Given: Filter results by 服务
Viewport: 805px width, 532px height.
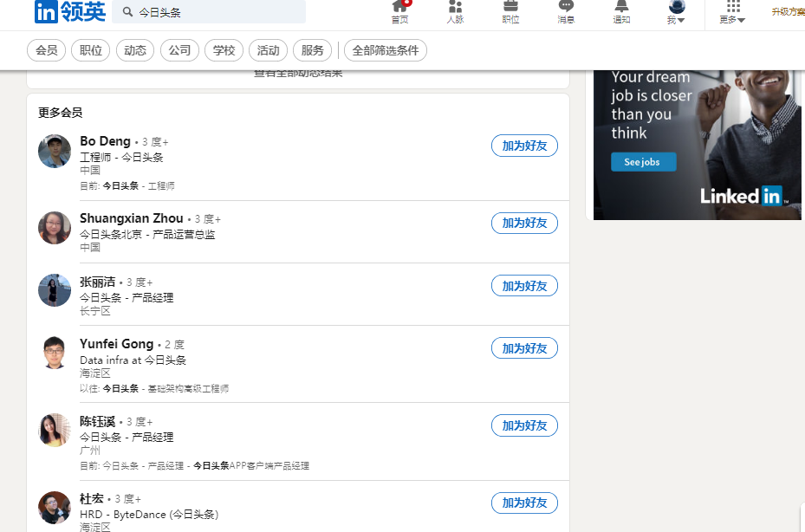Looking at the screenshot, I should 312,50.
